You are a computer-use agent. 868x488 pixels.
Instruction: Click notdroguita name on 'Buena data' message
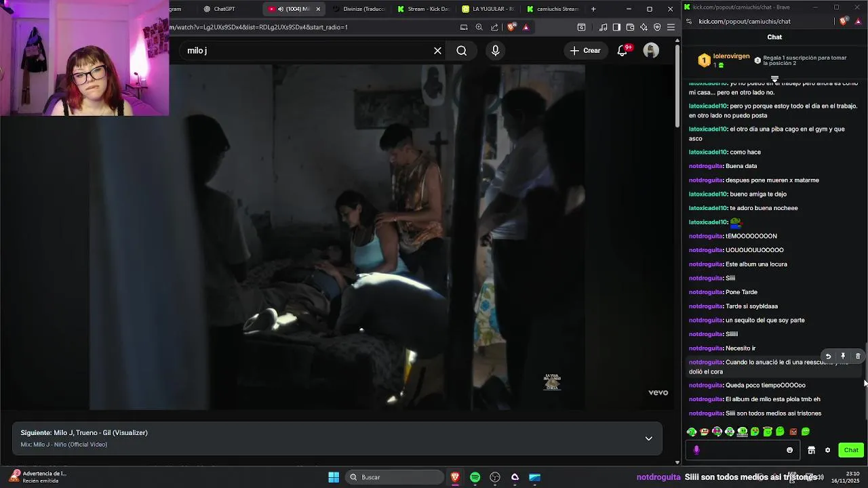706,166
